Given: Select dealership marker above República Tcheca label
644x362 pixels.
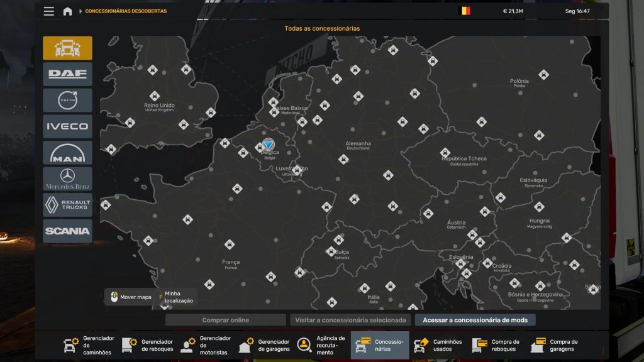Looking at the screenshot, I should click(x=445, y=153).
